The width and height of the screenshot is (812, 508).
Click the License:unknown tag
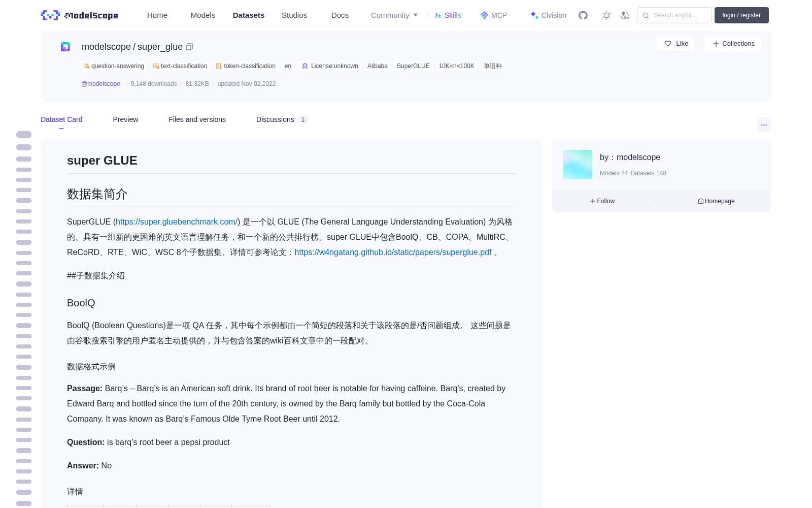tap(330, 66)
